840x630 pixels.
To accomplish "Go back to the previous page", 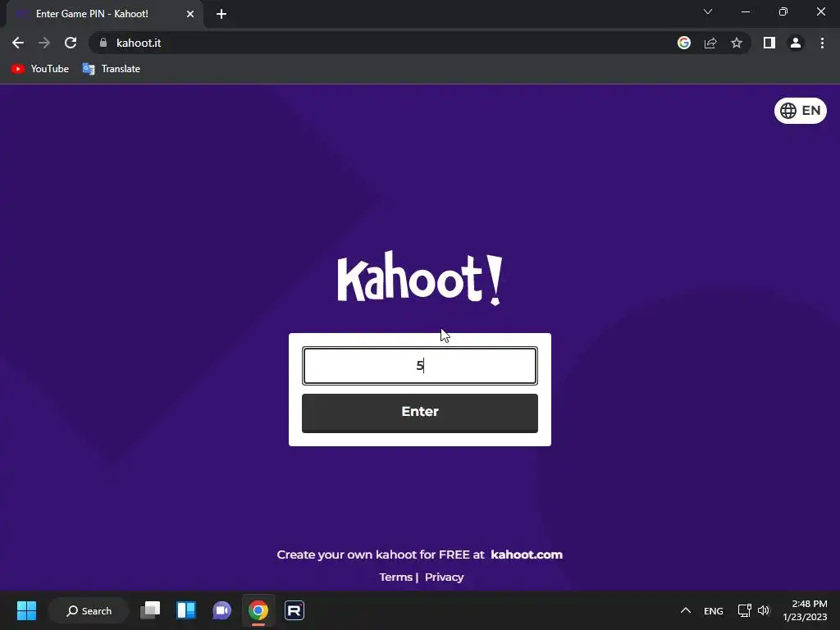I will click(x=18, y=43).
